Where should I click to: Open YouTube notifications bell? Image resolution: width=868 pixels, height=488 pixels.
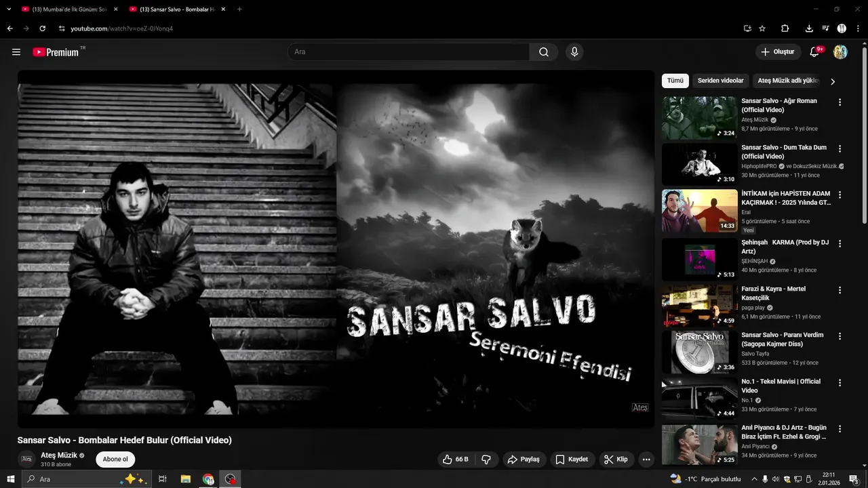click(816, 52)
